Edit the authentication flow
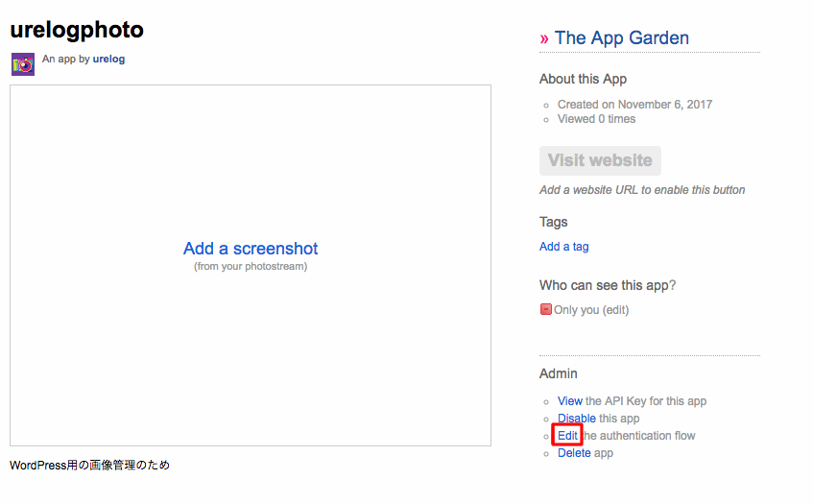 [x=567, y=436]
